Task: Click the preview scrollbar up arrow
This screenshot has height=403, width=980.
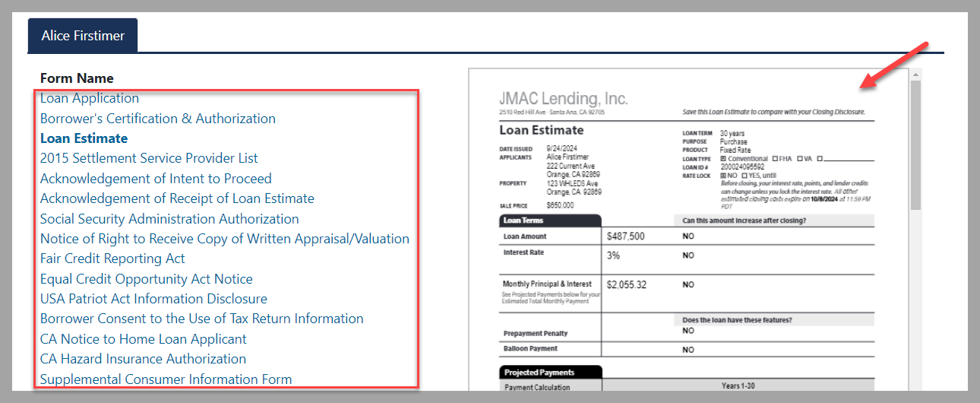Action: (915, 75)
